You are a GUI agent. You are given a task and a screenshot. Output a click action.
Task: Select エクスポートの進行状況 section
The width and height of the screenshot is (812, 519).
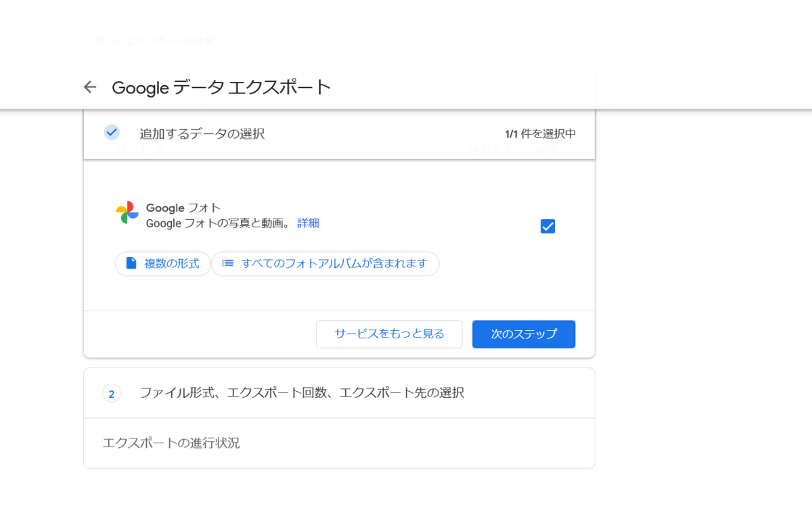339,443
